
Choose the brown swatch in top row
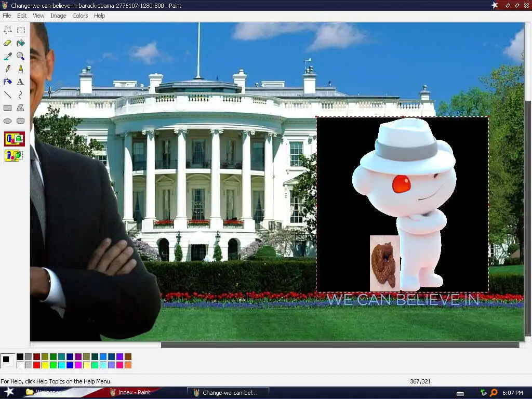tap(128, 356)
